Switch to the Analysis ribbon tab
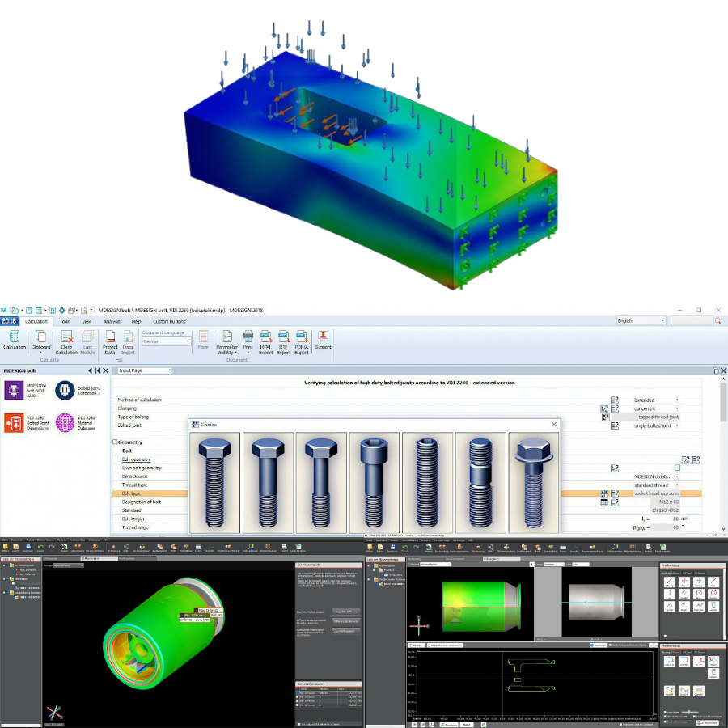Image resolution: width=728 pixels, height=728 pixels. [112, 321]
